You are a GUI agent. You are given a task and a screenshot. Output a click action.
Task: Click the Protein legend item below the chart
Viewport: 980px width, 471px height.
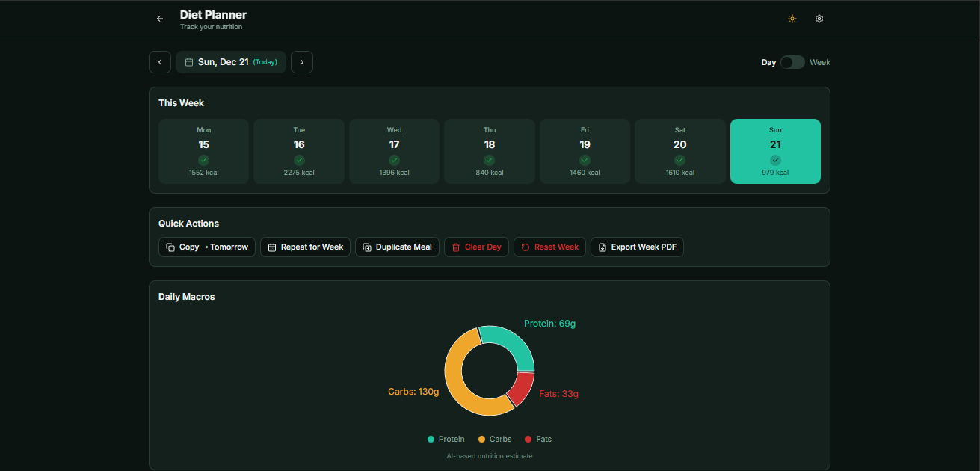446,439
